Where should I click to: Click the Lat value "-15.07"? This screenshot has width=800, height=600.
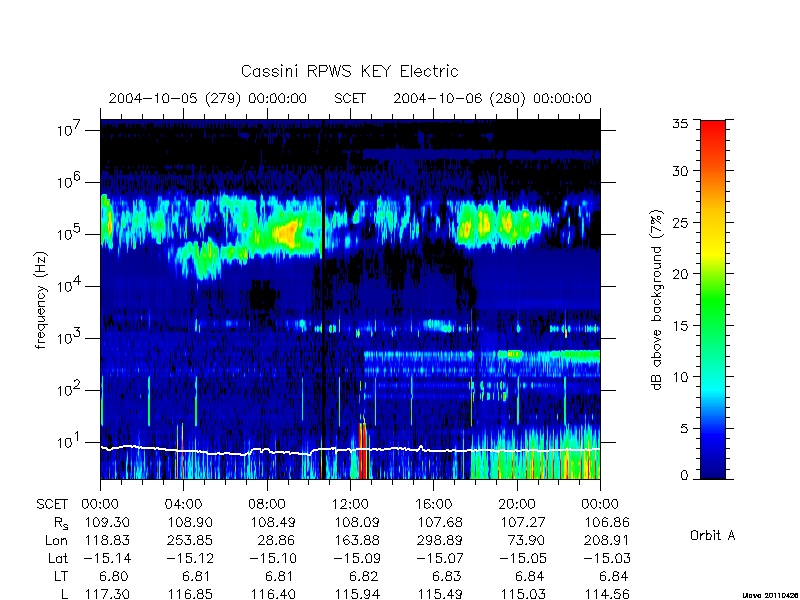point(440,558)
